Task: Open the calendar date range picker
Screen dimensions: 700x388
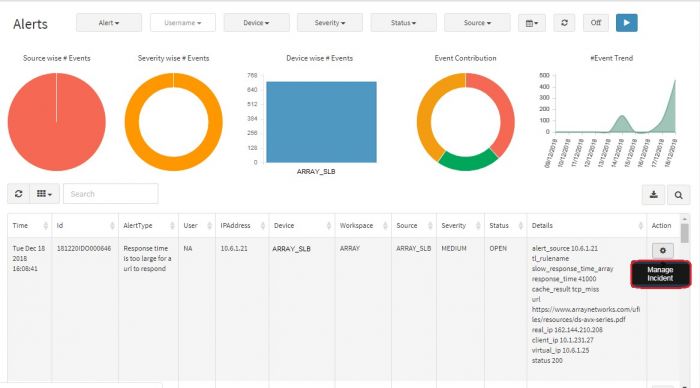Action: [x=532, y=23]
